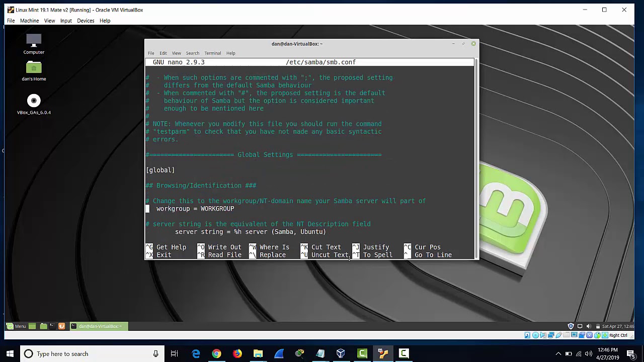Select the dan@dan-VirtualBox taskbar window button
This screenshot has height=362, width=644.
99,326
